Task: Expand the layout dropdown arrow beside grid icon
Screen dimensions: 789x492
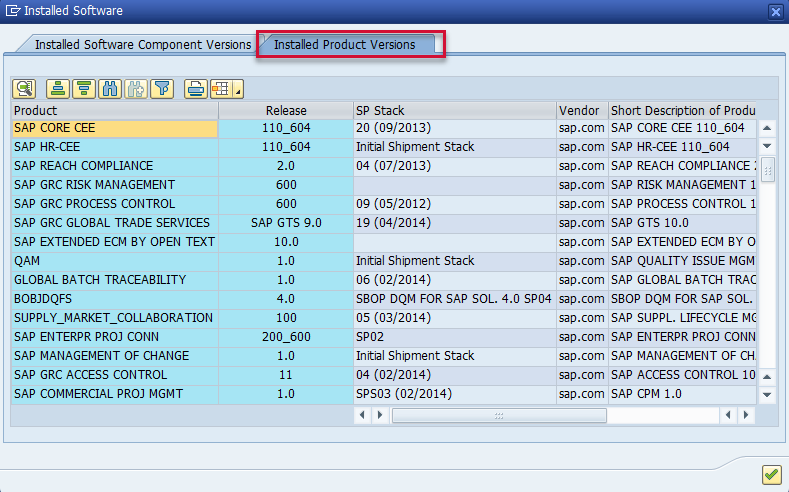Action: pos(238,92)
